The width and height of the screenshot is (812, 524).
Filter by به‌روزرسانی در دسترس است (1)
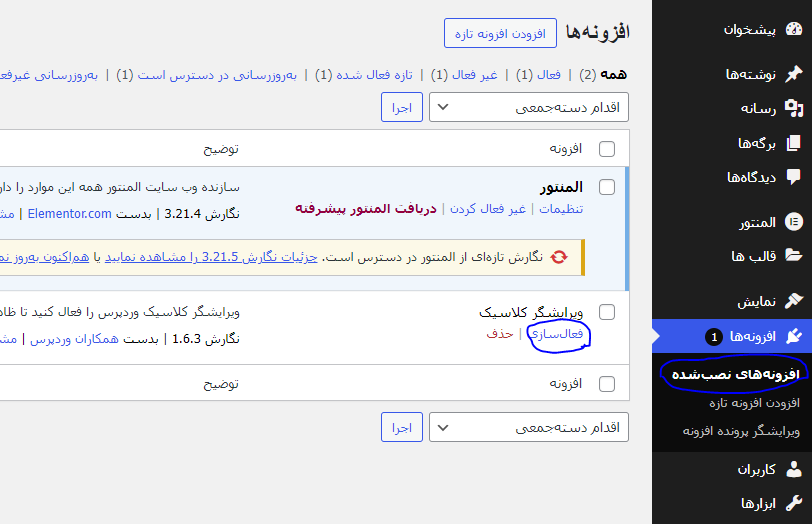(x=207, y=75)
